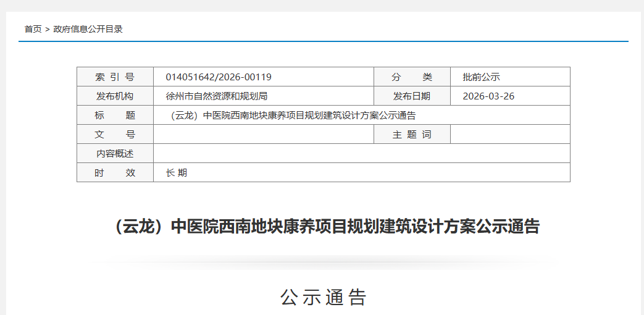This screenshot has width=644, height=315.
Task: Click the title text in the table row
Action: coord(293,115)
